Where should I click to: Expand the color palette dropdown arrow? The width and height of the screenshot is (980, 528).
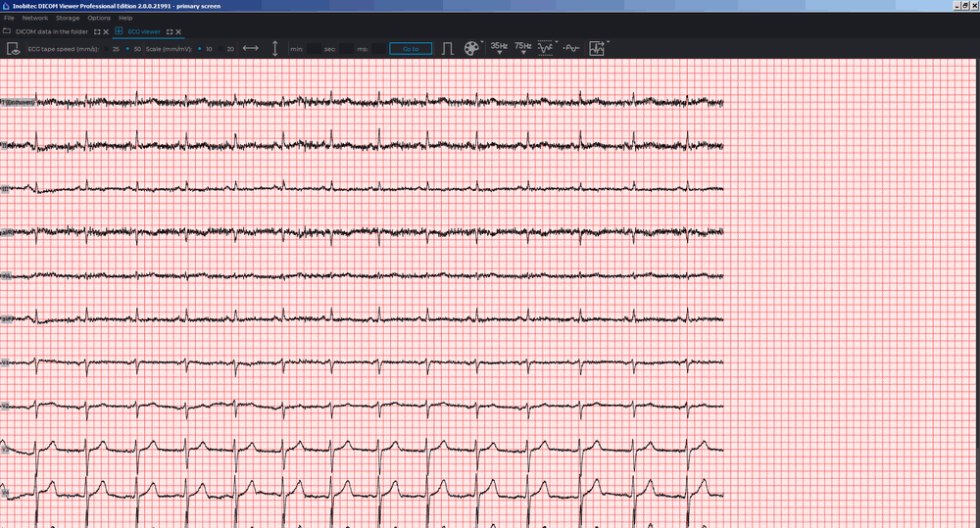pyautogui.click(x=482, y=43)
